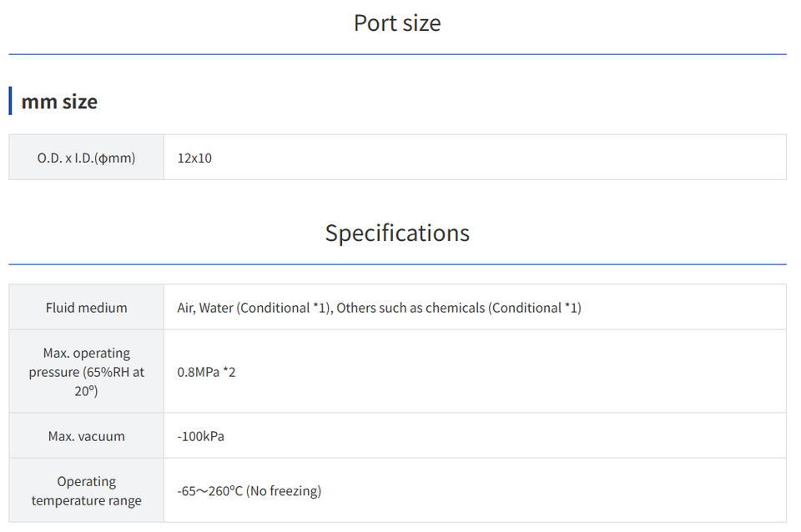Click the "Air, Water" text in fluid medium row
Screen dimensions: 801x532
pyautogui.click(x=204, y=308)
